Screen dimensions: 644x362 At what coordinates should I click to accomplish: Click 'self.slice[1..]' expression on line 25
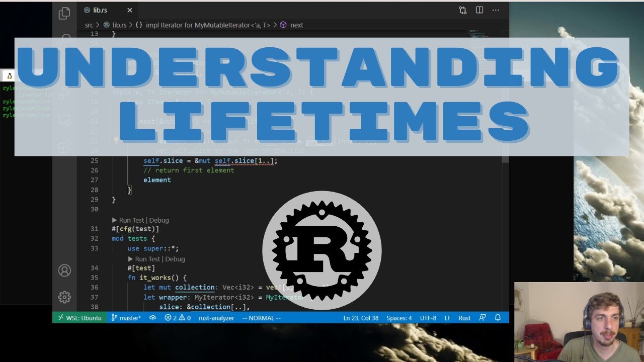(x=244, y=160)
